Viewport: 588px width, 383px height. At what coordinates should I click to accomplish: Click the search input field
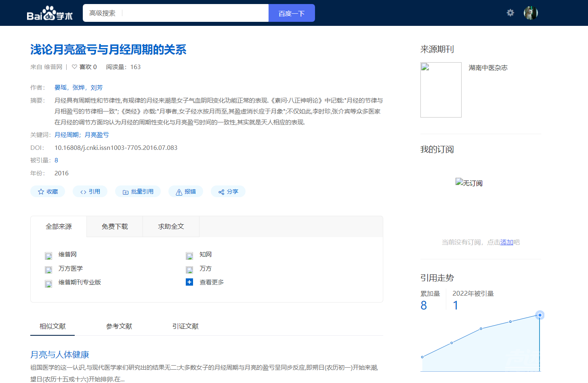coord(195,13)
